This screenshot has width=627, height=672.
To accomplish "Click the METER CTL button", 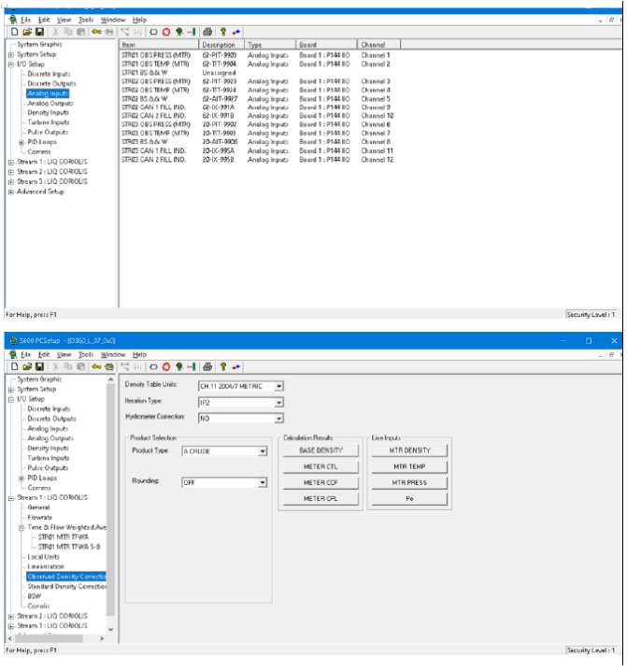I will tap(321, 466).
